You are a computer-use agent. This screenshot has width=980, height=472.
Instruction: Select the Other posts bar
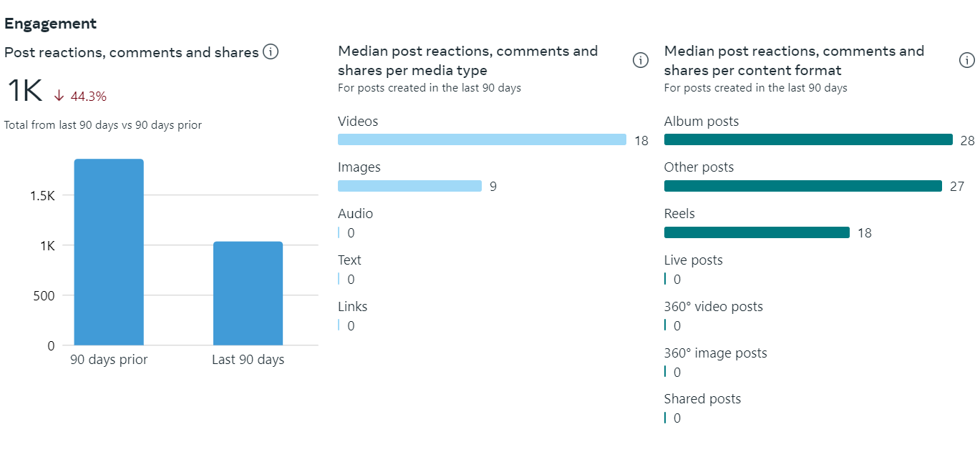[x=802, y=186]
